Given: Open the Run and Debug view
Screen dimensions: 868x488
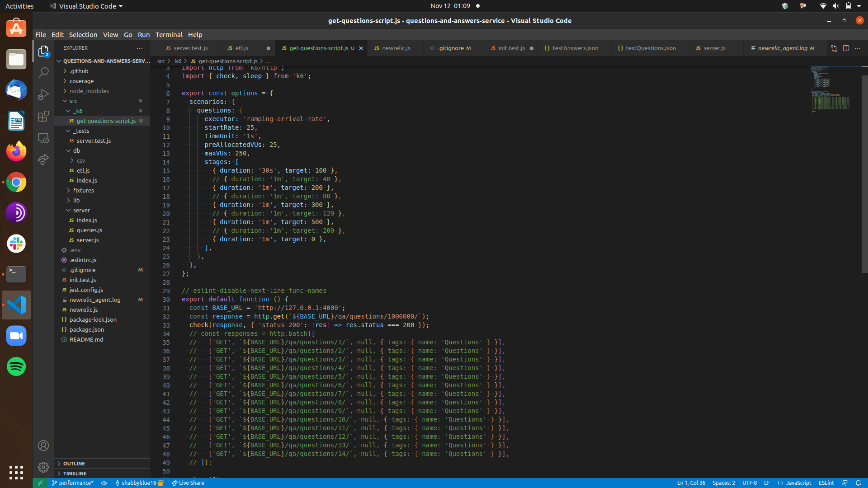Looking at the screenshot, I should click(43, 94).
